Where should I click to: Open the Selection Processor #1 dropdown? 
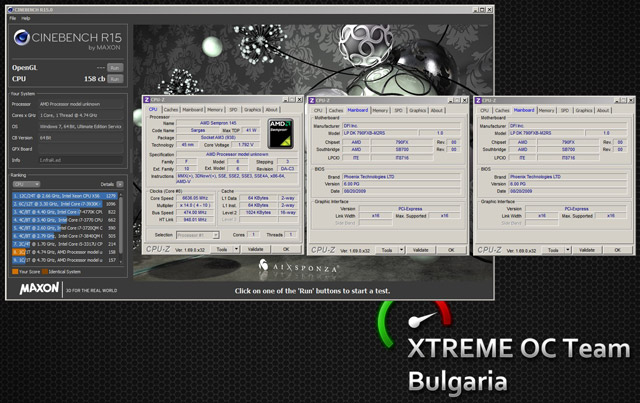point(198,235)
